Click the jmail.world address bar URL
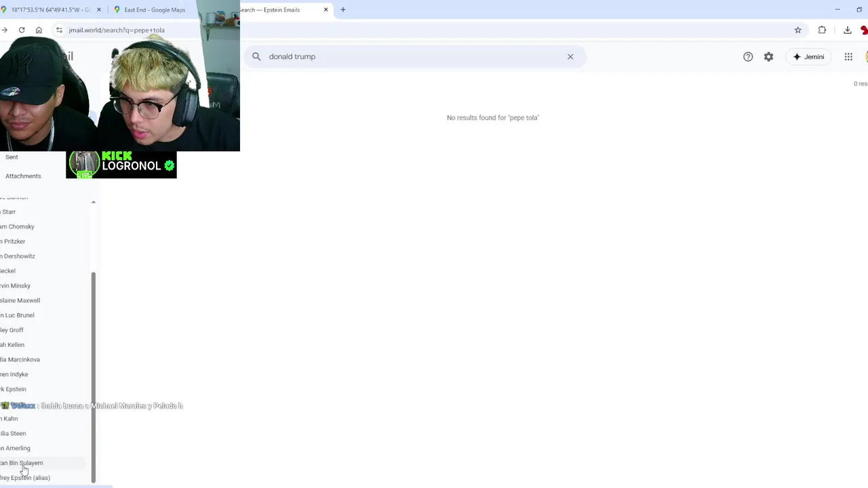Image resolution: width=868 pixels, height=488 pixels. (x=117, y=30)
